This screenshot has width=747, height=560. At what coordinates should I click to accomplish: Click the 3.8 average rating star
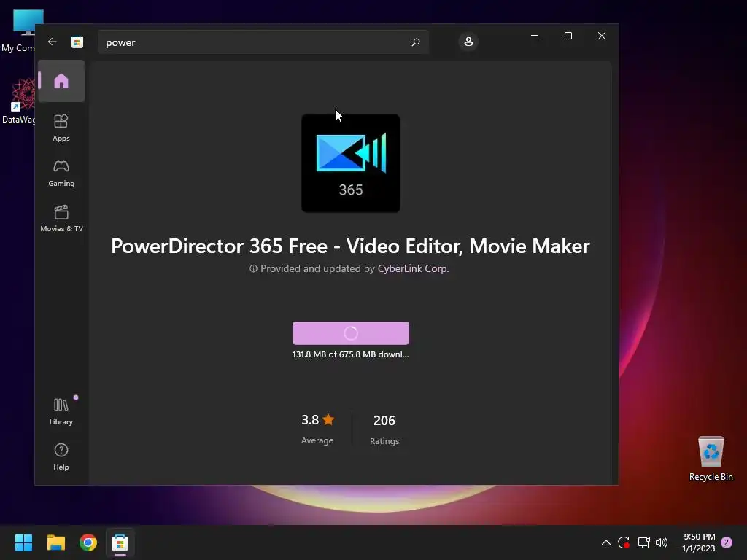[x=328, y=419]
